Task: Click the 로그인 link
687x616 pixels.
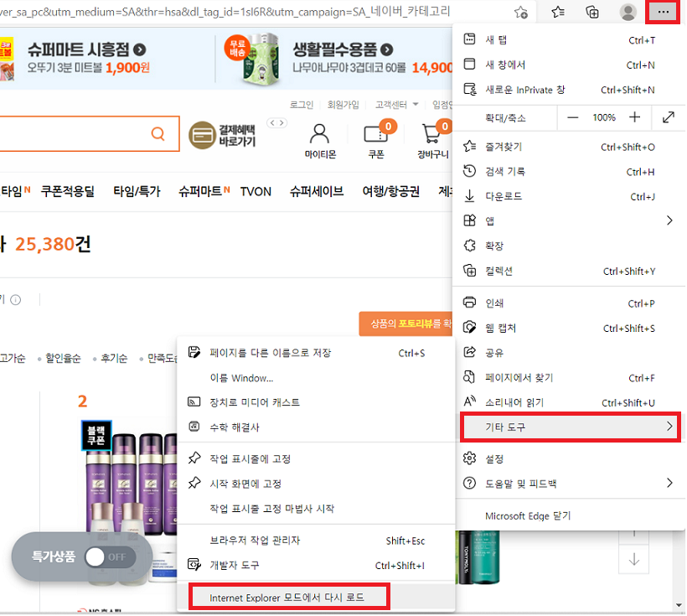Action: tap(302, 105)
